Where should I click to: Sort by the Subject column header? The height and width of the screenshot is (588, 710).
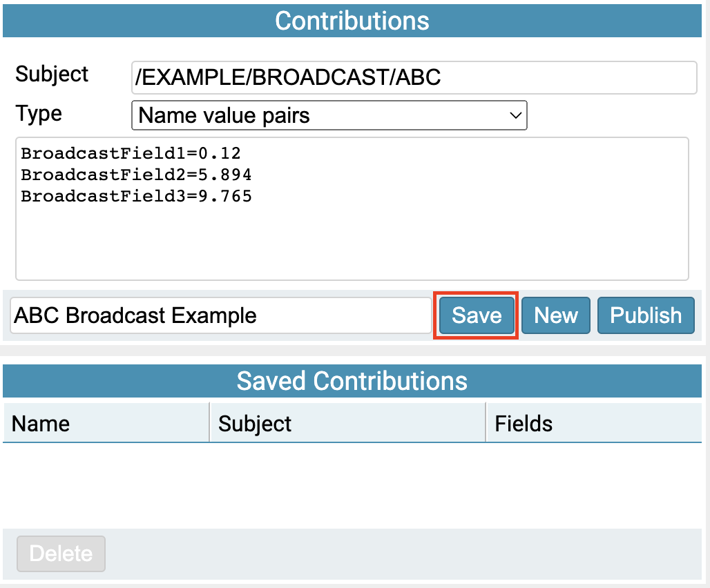pos(347,423)
